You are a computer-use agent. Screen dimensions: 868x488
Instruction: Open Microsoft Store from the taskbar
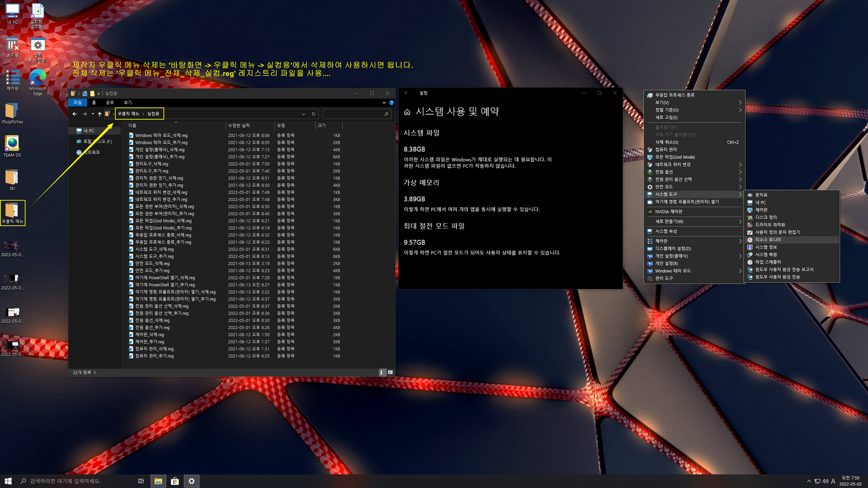tap(175, 481)
